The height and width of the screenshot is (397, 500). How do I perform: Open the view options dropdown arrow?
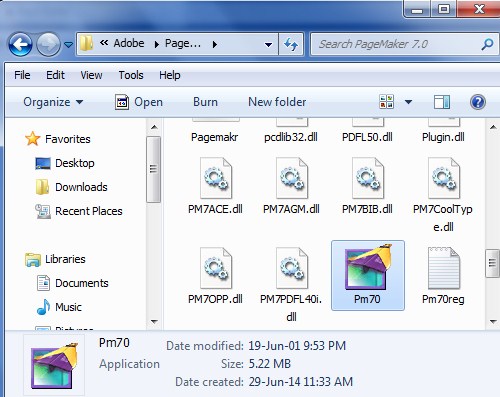[x=408, y=102]
